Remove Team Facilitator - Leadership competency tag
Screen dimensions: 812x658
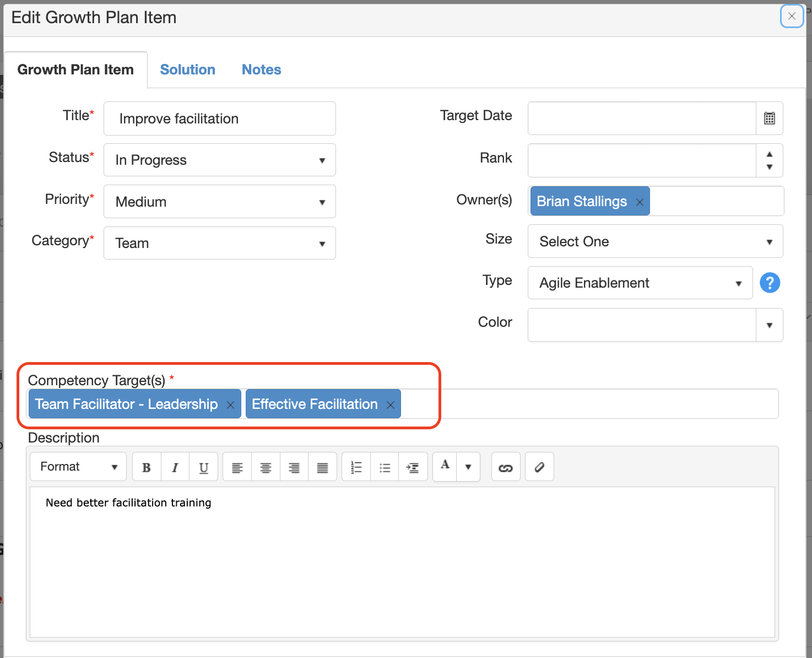230,405
